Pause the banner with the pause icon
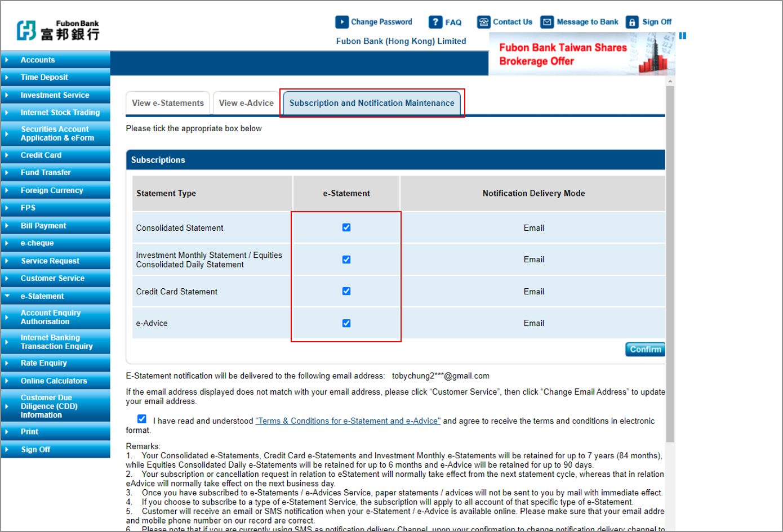Viewport: 783px width, 532px height. (683, 35)
